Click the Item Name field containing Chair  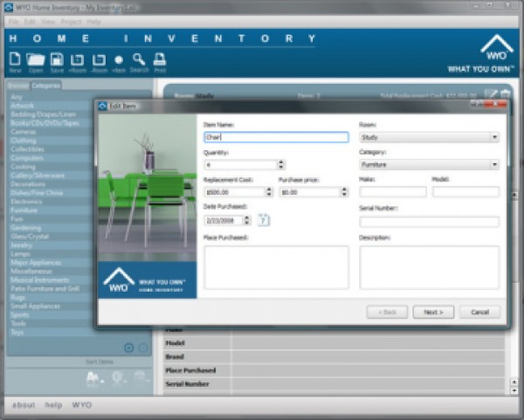[276, 137]
